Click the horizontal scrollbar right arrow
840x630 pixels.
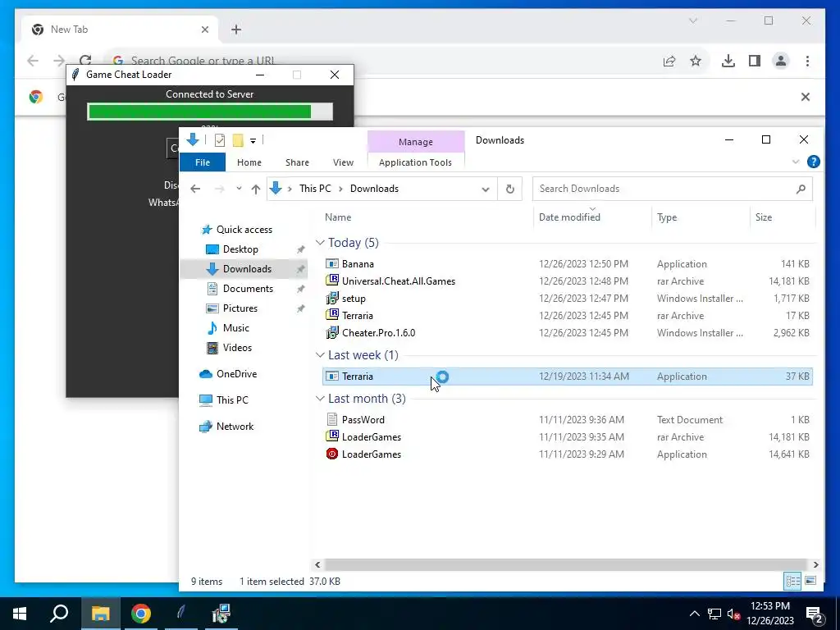[x=815, y=564]
